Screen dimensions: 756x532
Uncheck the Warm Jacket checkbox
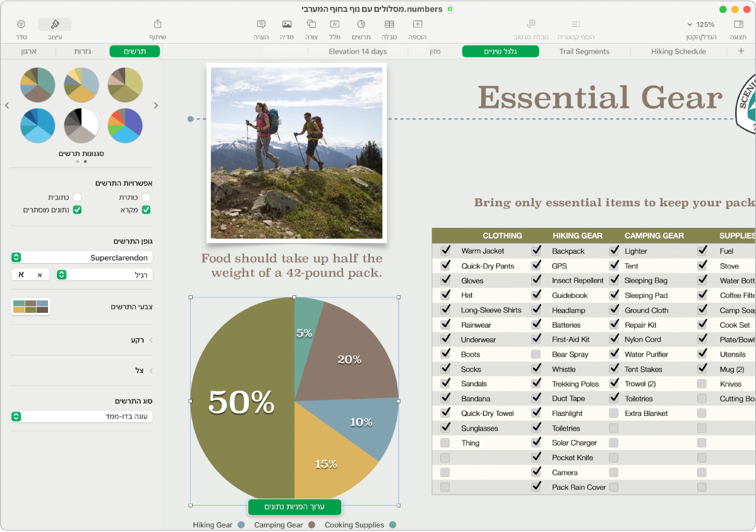point(445,251)
